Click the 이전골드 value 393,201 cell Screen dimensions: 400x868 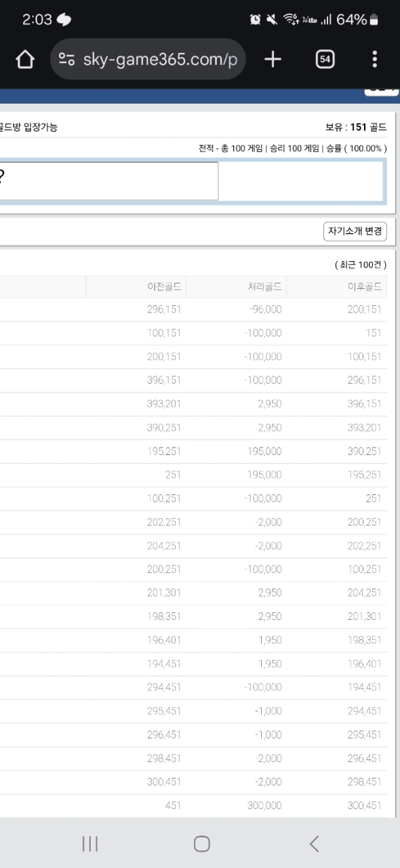164,403
